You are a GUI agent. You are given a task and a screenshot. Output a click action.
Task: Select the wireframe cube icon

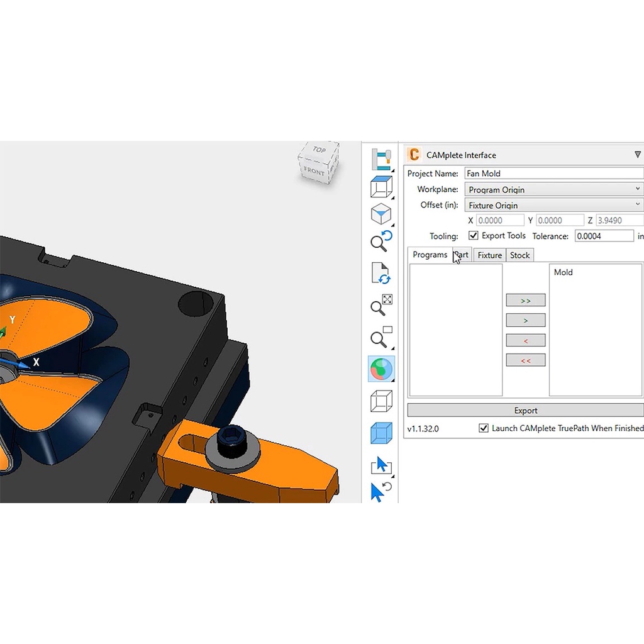click(381, 401)
